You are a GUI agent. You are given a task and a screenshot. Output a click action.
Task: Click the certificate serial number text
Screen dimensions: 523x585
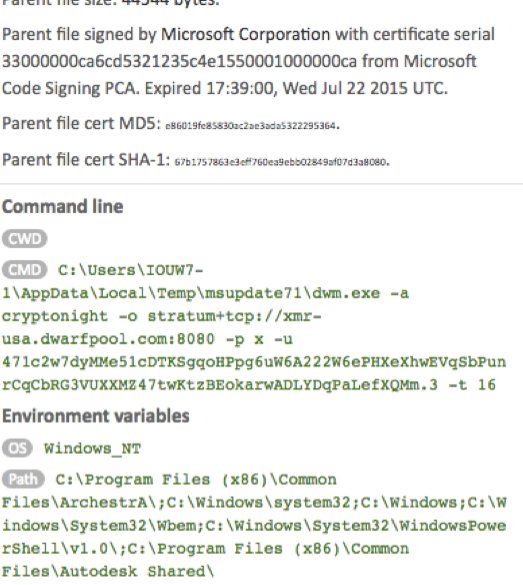(x=179, y=61)
